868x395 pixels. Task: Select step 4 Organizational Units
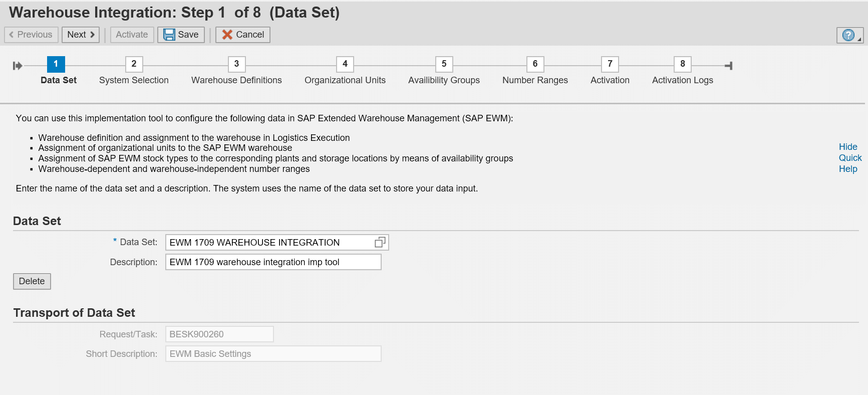(x=345, y=64)
